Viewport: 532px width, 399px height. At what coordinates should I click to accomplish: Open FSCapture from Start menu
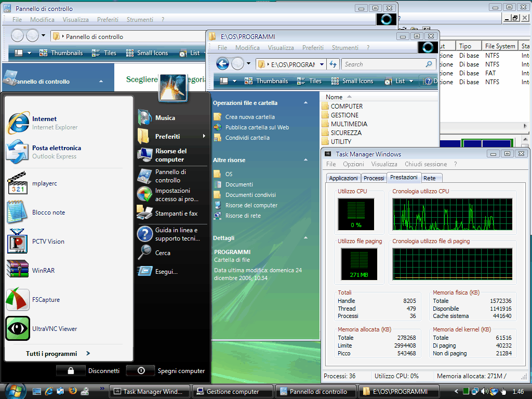(33, 300)
